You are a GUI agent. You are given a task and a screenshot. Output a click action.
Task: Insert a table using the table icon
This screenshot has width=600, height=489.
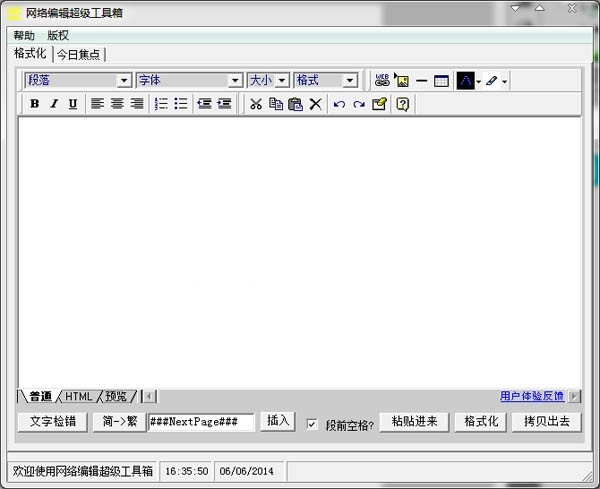(x=441, y=81)
